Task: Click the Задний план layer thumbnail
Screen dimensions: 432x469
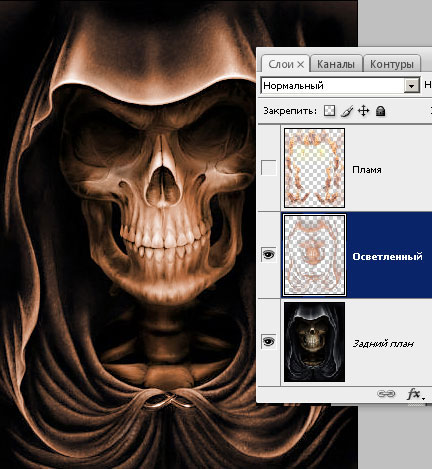Action: coord(314,342)
